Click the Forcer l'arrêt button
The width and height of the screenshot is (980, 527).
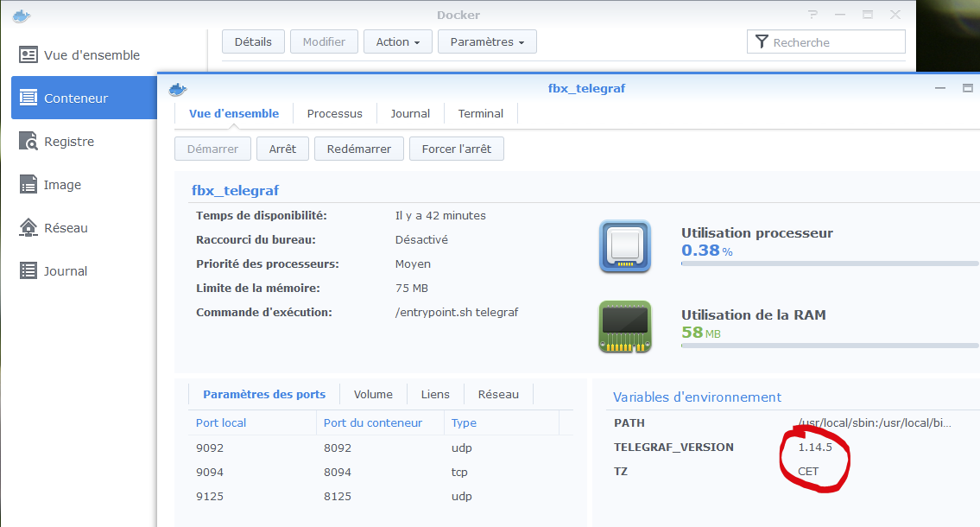(x=456, y=149)
